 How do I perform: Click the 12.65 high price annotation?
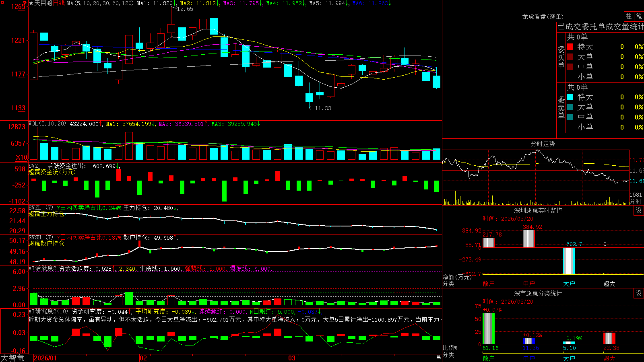pos(185,9)
